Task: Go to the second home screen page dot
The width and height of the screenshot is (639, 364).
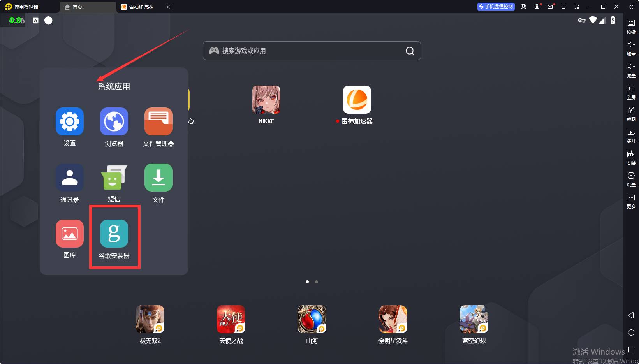Action: click(317, 282)
